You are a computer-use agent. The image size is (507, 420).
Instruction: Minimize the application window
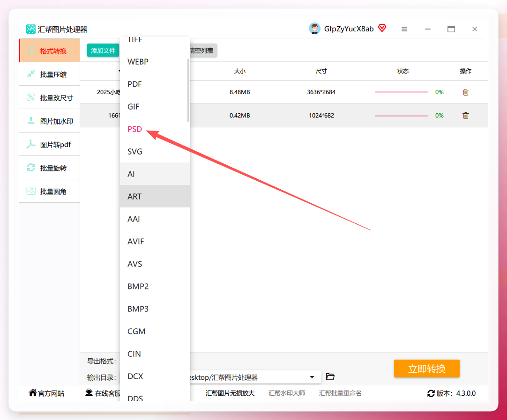[428, 29]
